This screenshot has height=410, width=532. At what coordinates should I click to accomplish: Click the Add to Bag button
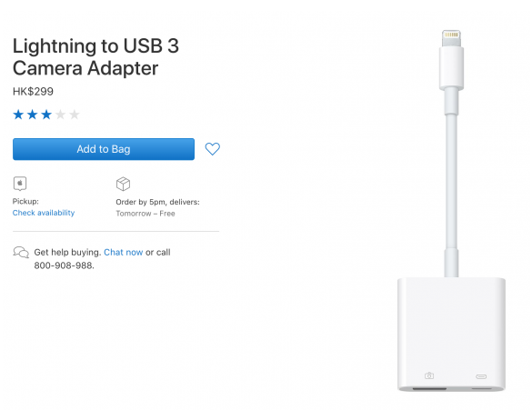click(x=104, y=149)
